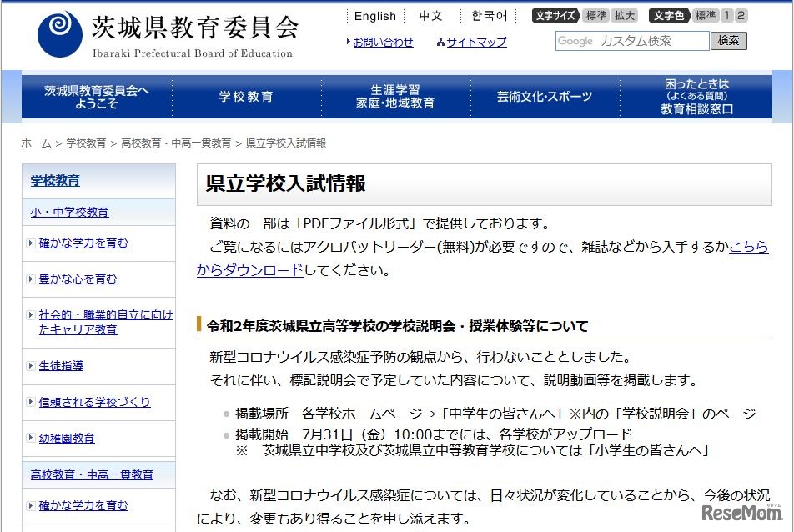Open the 芸術文化・スポーツ navigation section
The width and height of the screenshot is (794, 532).
(544, 96)
